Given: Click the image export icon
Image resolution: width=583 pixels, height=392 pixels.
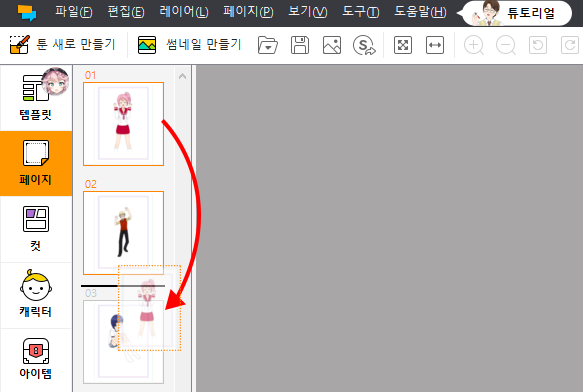Looking at the screenshot, I should click(332, 45).
